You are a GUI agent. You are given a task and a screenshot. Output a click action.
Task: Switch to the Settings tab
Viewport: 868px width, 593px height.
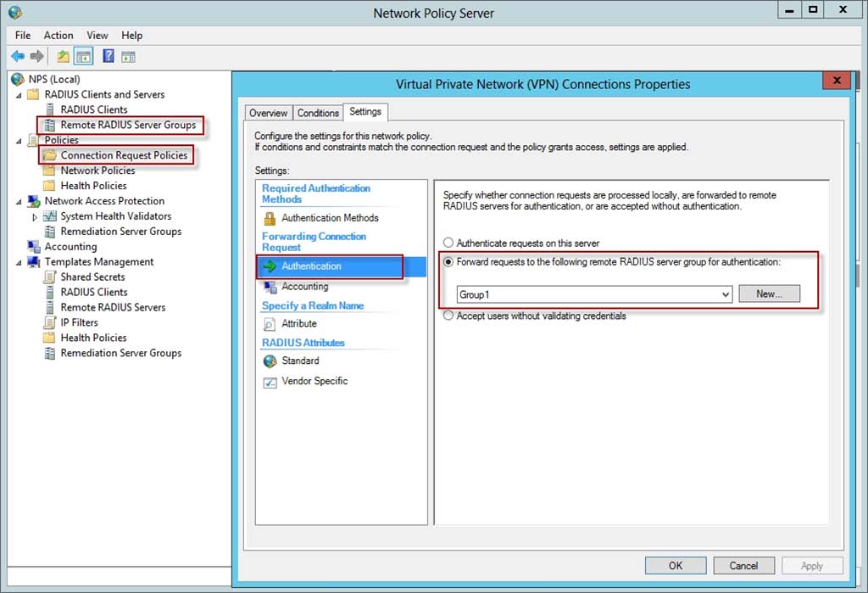(x=365, y=111)
